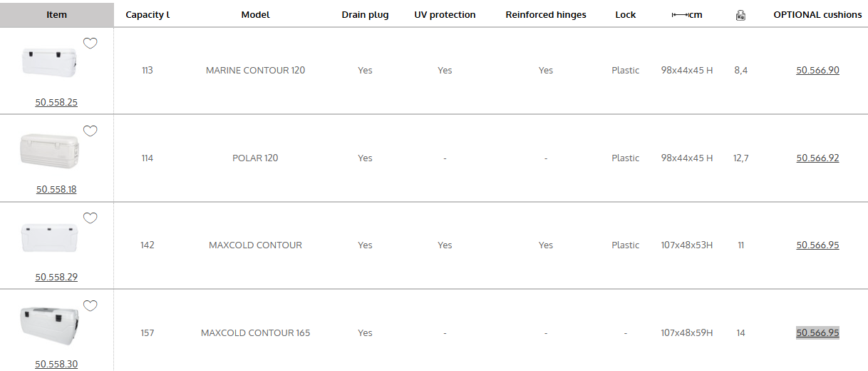
Task: Open optional cushion link 50.566.92
Action: pos(817,158)
